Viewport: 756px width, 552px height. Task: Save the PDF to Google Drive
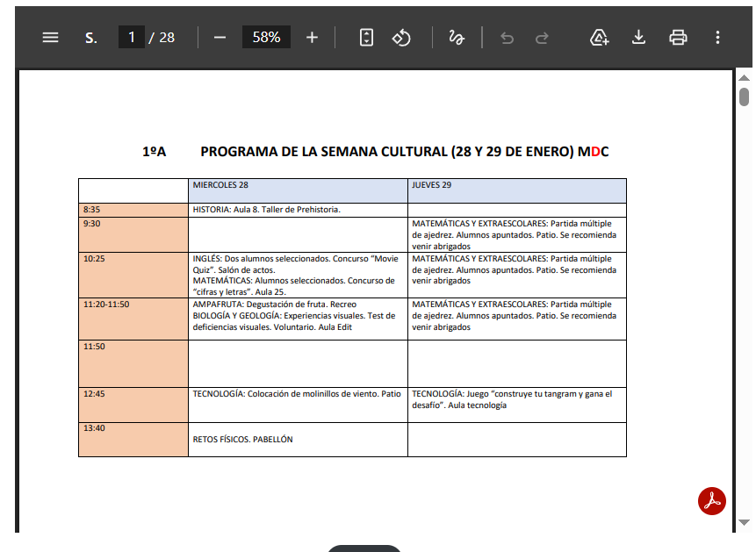(600, 37)
